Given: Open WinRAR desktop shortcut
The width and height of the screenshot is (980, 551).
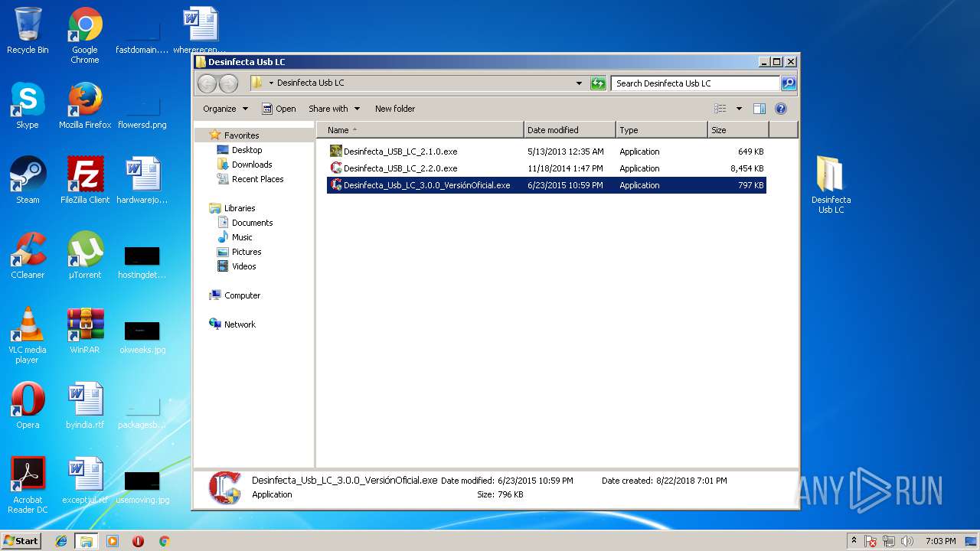Looking at the screenshot, I should [85, 331].
